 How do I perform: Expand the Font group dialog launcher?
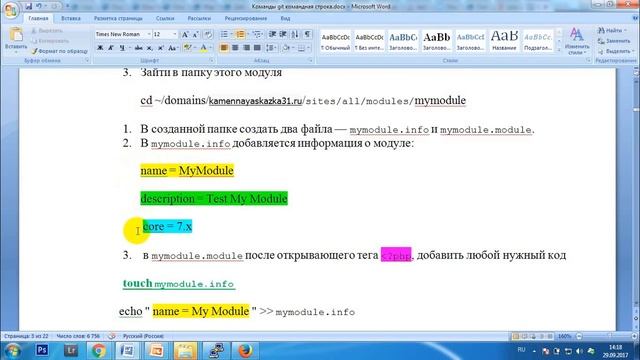(211, 60)
